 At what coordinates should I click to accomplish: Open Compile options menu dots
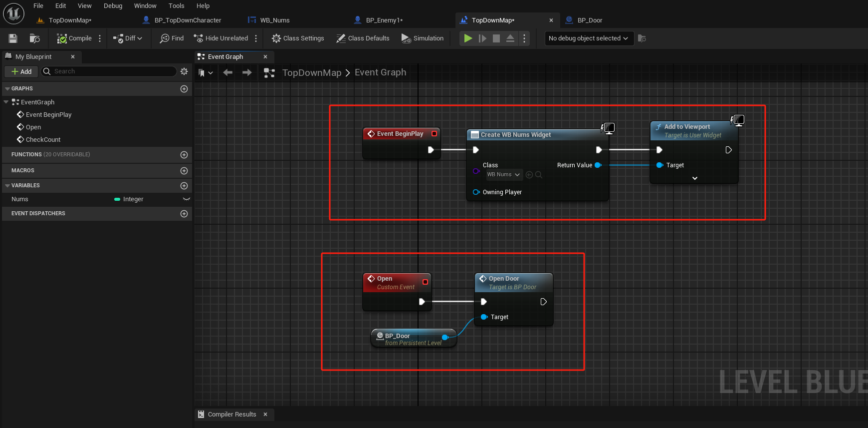pyautogui.click(x=100, y=38)
